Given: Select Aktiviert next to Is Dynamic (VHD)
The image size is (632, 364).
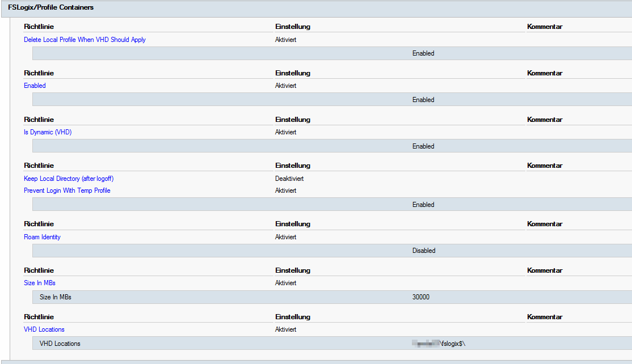Looking at the screenshot, I should [286, 132].
